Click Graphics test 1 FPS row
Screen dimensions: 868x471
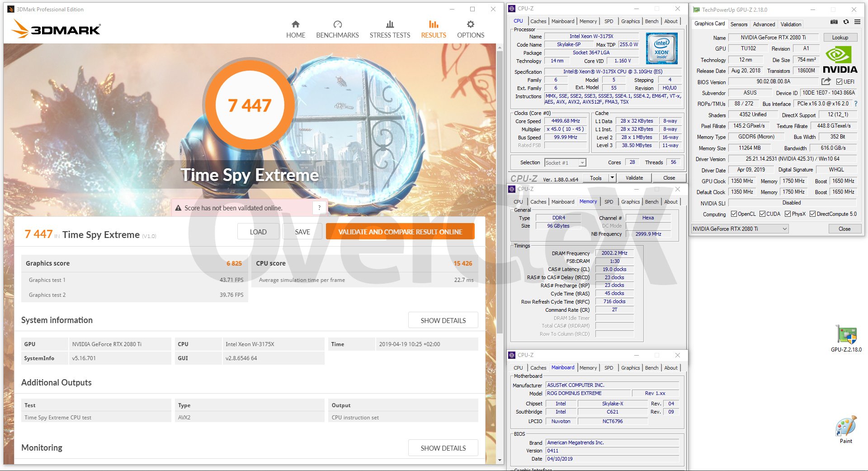coord(135,280)
